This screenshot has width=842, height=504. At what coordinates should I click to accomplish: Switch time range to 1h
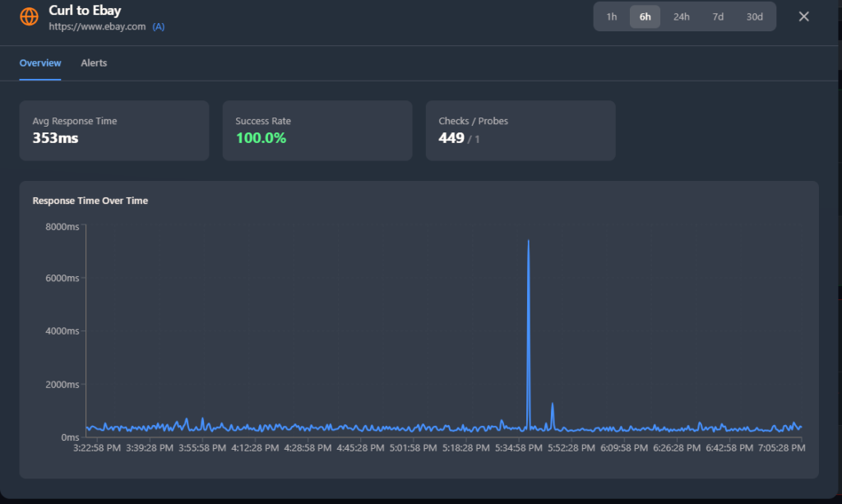coord(612,16)
